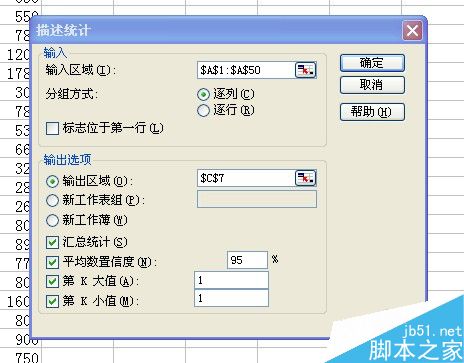
Task: Toggle 平均数置信度 (N) checkbox
Action: pyautogui.click(x=52, y=262)
